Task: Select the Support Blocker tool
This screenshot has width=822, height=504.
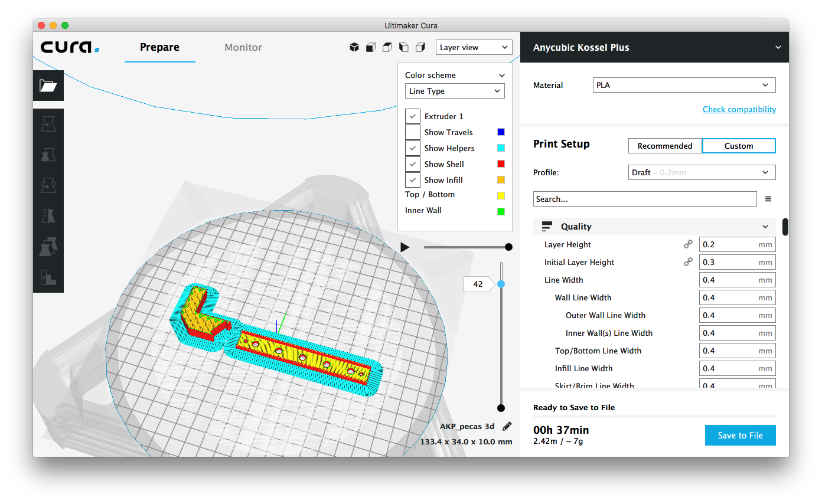Action: (x=48, y=277)
